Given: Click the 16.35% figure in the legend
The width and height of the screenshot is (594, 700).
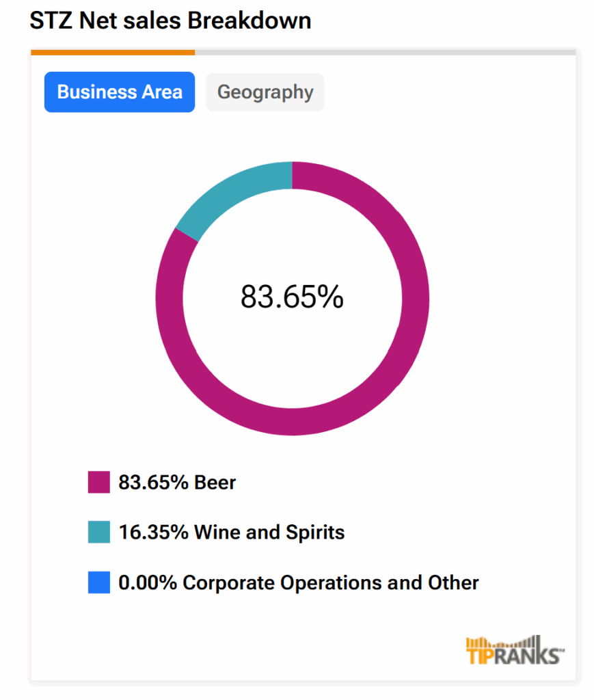Looking at the screenshot, I should coord(154,532).
